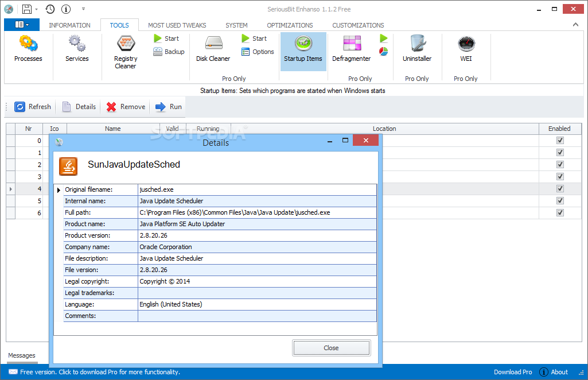Click the registry Backup button

(x=169, y=52)
